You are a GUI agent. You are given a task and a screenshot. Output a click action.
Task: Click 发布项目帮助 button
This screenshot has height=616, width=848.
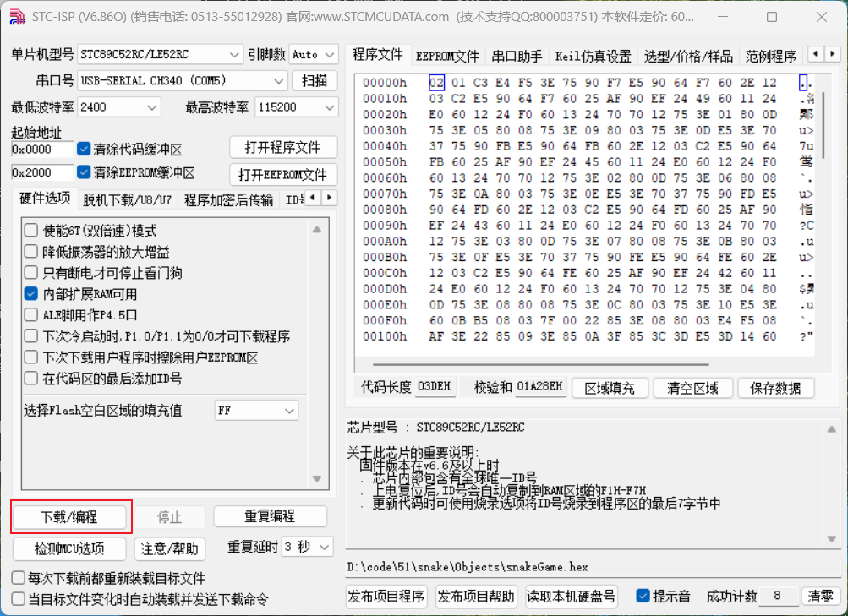pyautogui.click(x=476, y=597)
